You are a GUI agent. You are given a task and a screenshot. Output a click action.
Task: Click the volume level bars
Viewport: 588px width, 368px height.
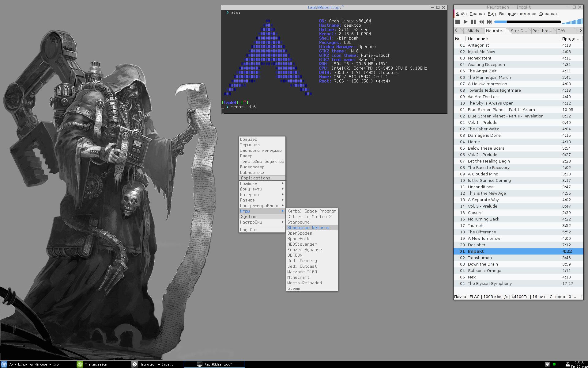(x=572, y=22)
